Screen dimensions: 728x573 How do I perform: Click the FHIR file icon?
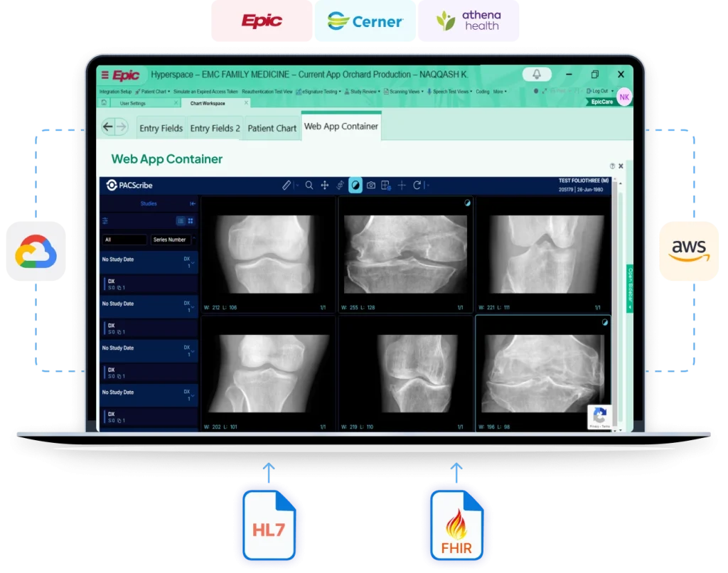point(457,525)
